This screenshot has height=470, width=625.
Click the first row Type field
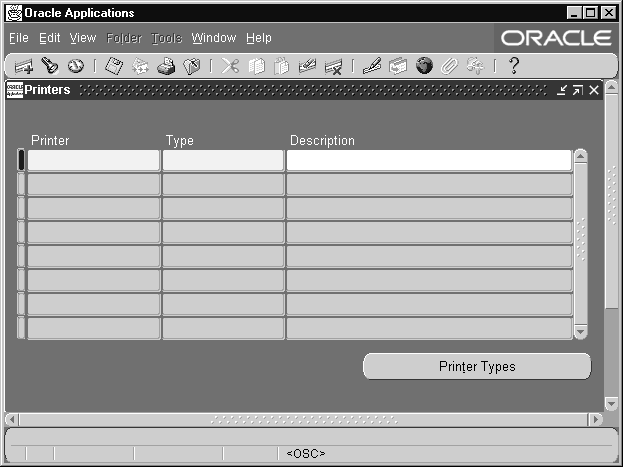point(223,160)
